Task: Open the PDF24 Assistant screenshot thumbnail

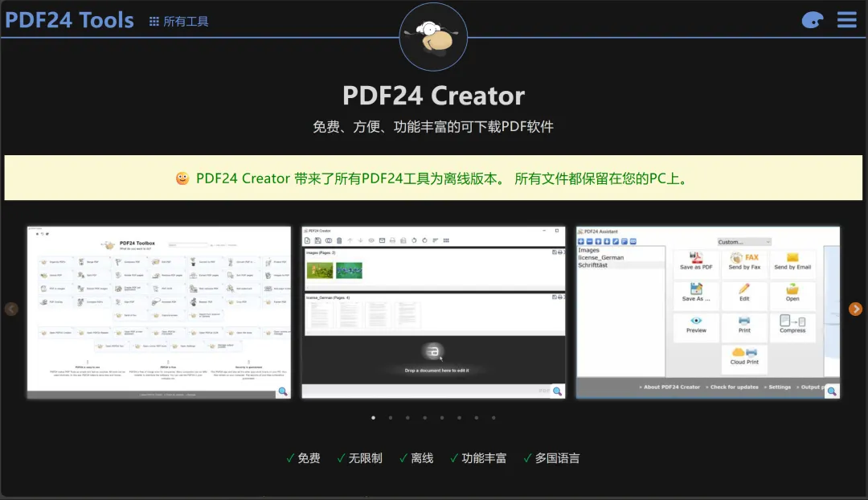Action: [708, 312]
